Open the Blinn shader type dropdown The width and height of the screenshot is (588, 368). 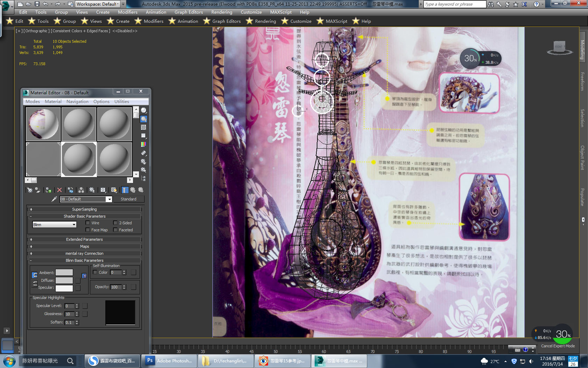pyautogui.click(x=54, y=225)
